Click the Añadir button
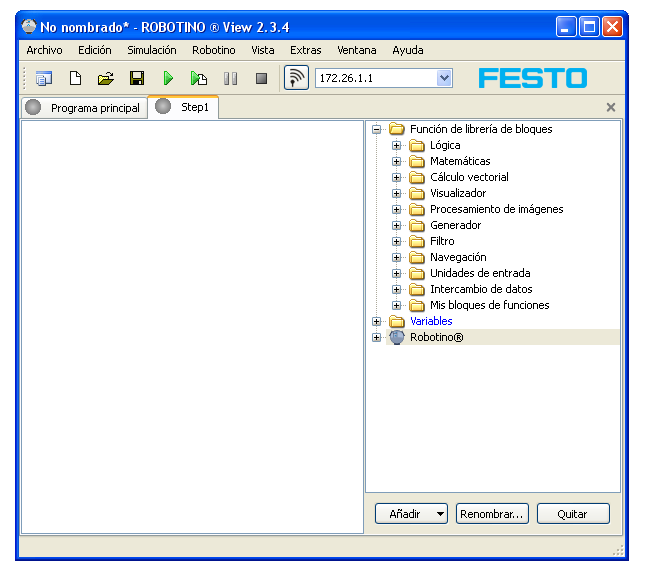This screenshot has height=574, width=655. [x=411, y=514]
